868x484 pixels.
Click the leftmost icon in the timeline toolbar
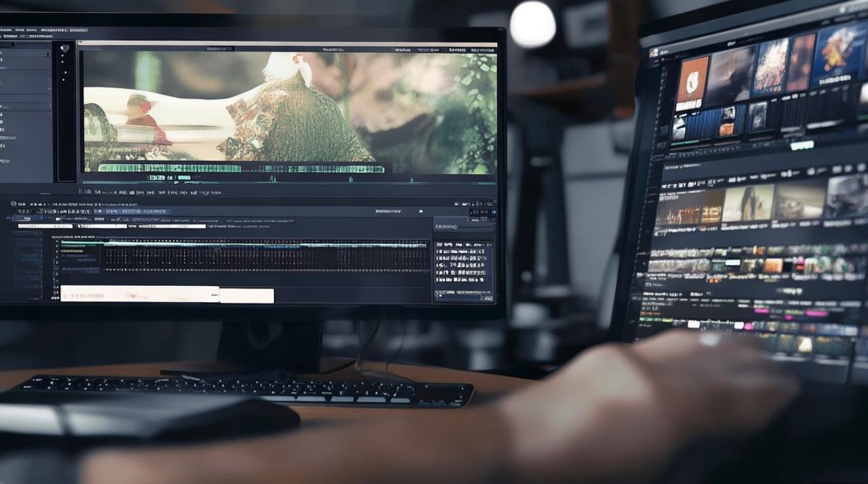click(x=14, y=203)
